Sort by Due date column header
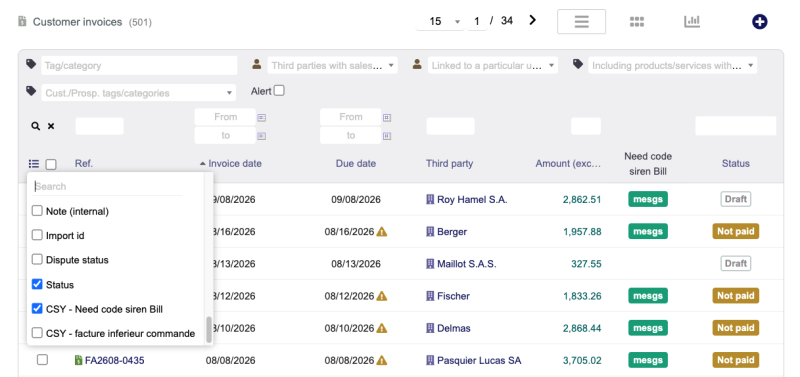The height and width of the screenshot is (377, 800). tap(356, 164)
